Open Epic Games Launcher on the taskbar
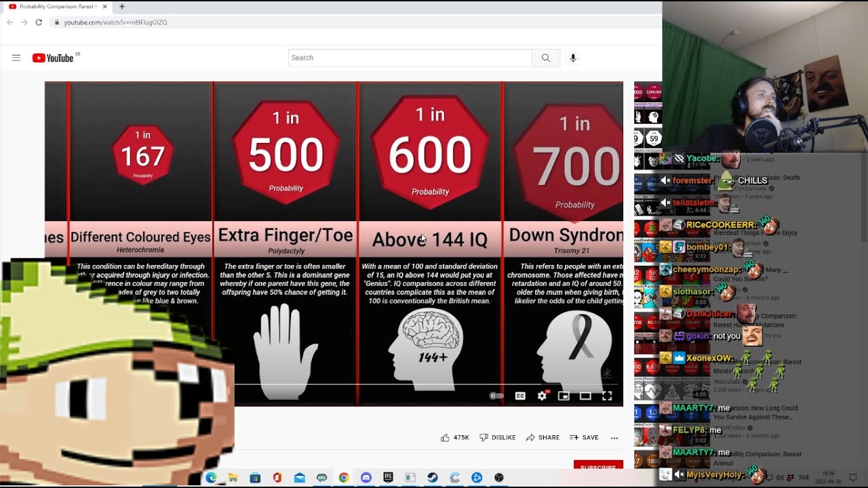 (x=388, y=478)
